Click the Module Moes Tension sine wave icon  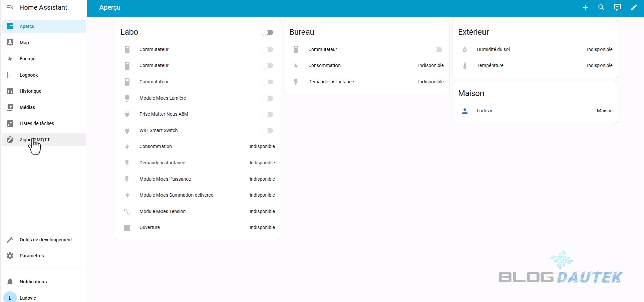(127, 211)
